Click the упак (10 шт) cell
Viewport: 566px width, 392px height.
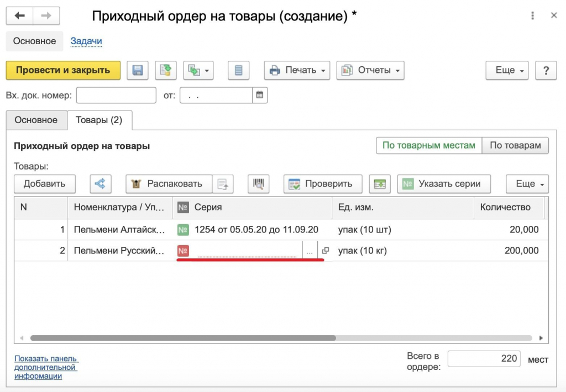403,229
